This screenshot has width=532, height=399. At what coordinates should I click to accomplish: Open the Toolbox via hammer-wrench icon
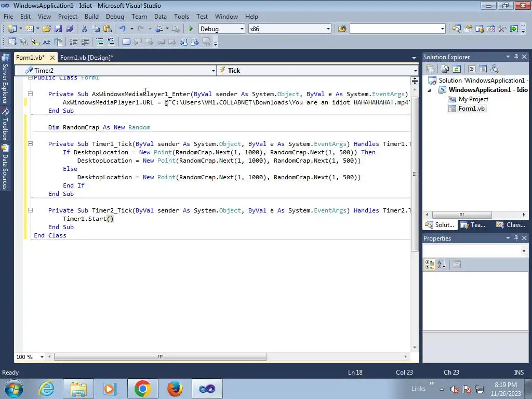pos(502,29)
